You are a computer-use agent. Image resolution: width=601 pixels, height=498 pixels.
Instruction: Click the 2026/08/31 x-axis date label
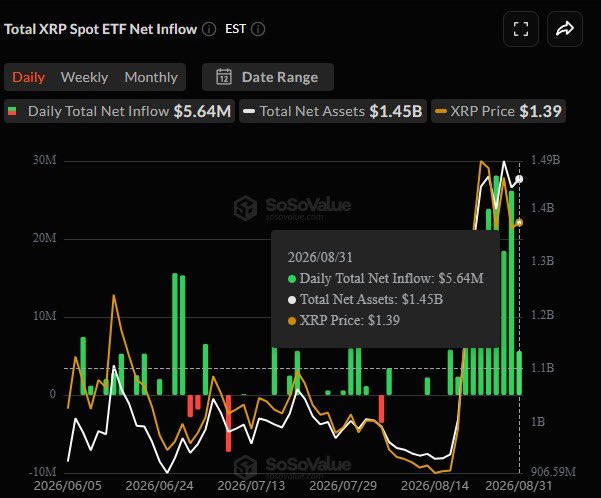point(519,486)
